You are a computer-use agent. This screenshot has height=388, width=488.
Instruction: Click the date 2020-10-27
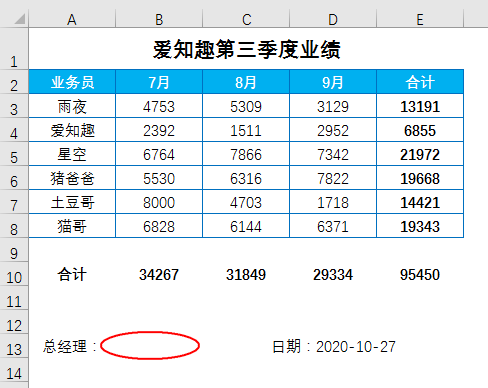coord(356,347)
